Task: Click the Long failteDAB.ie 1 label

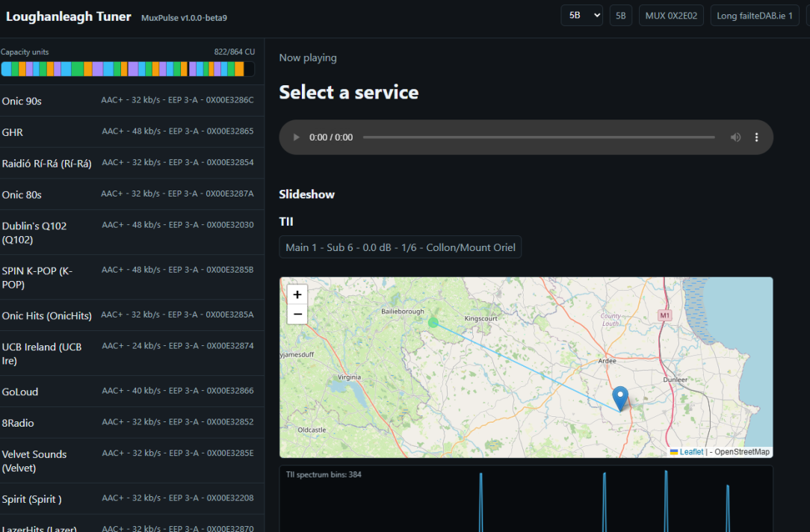Action: (755, 16)
